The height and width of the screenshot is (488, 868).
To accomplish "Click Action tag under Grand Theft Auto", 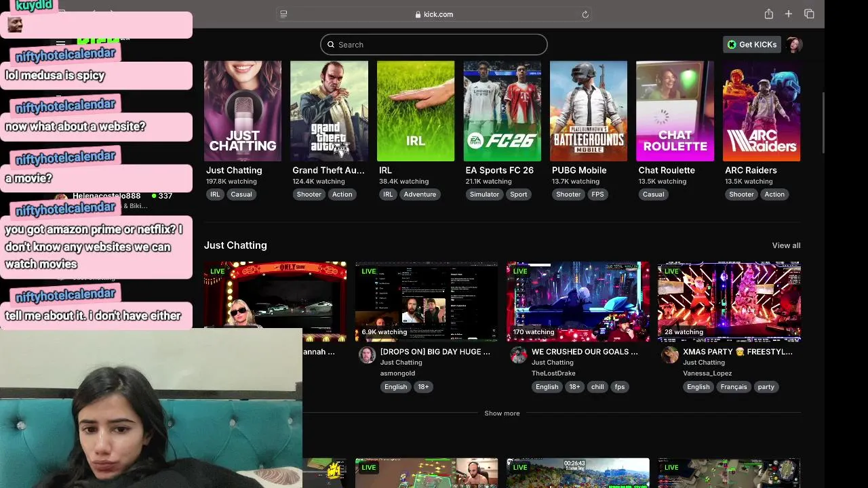I will click(342, 195).
